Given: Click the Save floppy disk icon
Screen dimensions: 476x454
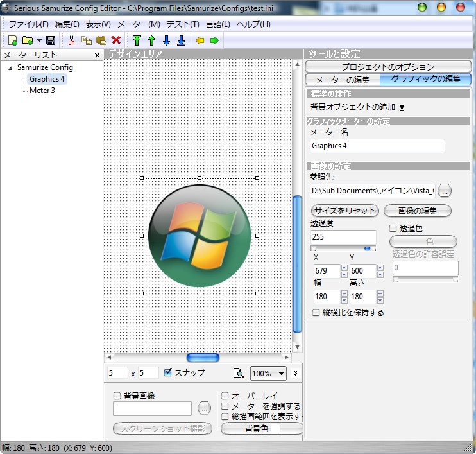Looking at the screenshot, I should click(x=51, y=40).
